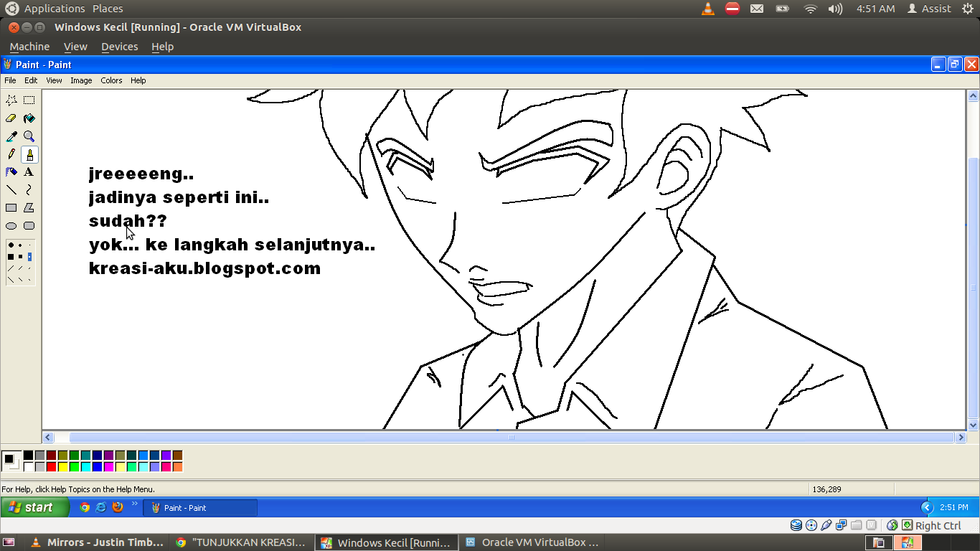Click the Paint - Paint taskbar button
Viewport: 980px width, 551px height.
pyautogui.click(x=200, y=507)
